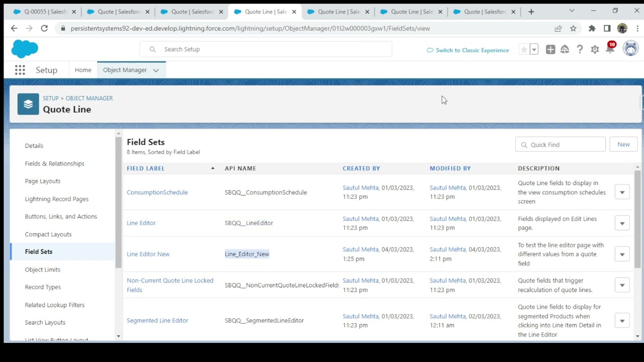This screenshot has width=644, height=362.
Task: Open the favorites list dropdown arrow
Action: coord(534,49)
